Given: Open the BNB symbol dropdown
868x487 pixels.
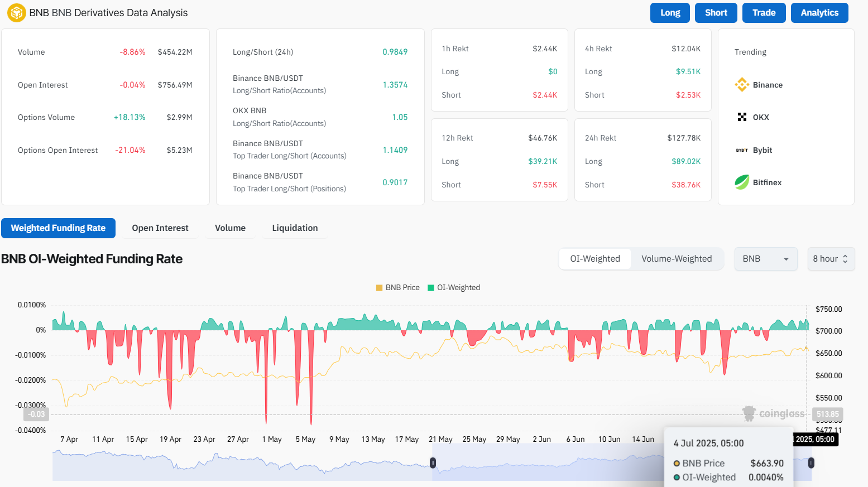Looking at the screenshot, I should [765, 259].
